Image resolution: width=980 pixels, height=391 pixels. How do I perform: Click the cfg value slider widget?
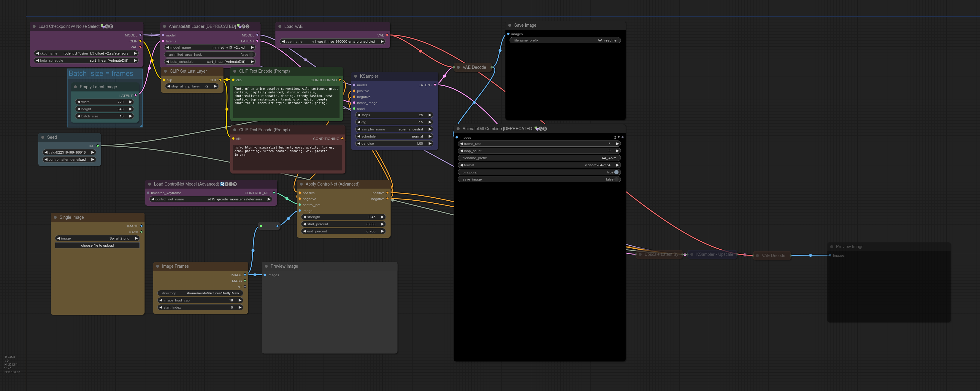pos(394,122)
